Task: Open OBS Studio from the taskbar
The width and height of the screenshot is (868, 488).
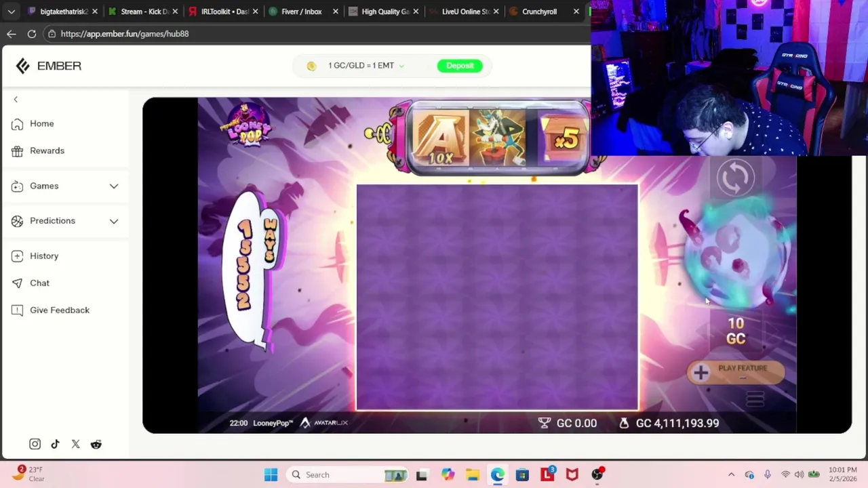Action: click(x=597, y=474)
